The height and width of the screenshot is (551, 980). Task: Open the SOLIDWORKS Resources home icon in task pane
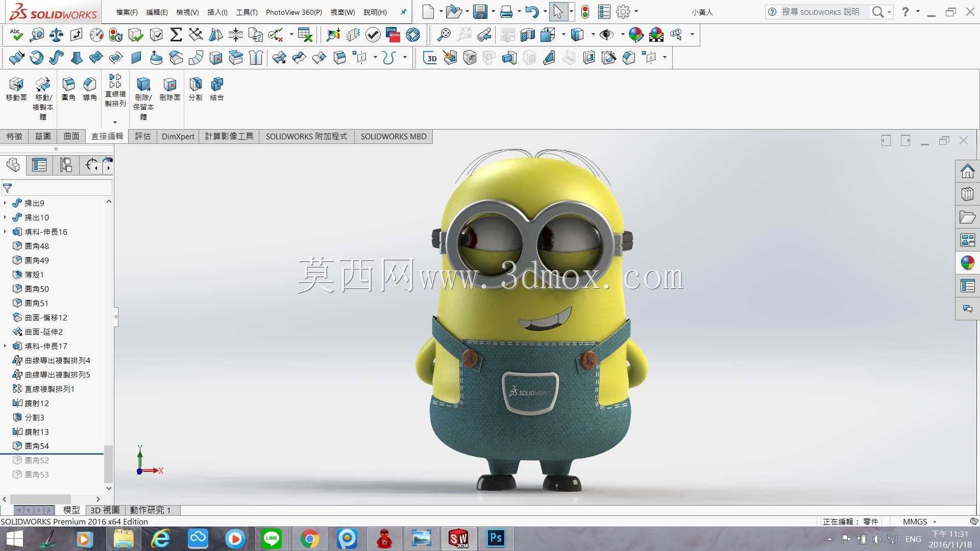point(967,171)
